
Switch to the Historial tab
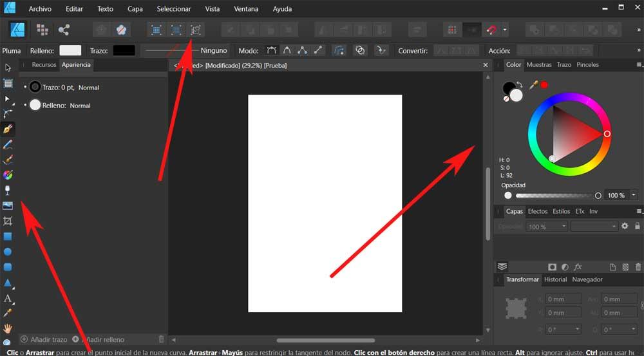(x=555, y=279)
